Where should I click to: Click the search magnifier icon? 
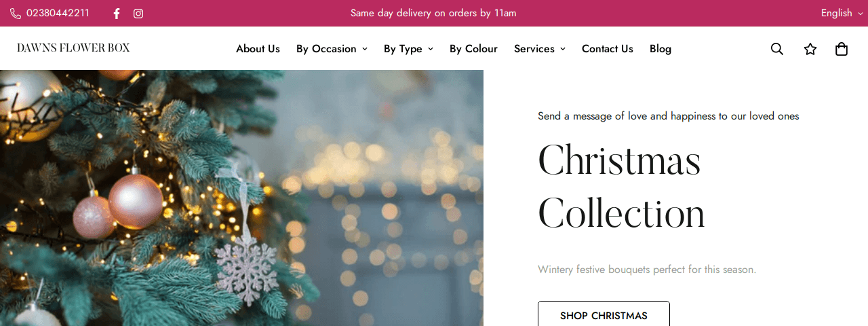(777, 49)
